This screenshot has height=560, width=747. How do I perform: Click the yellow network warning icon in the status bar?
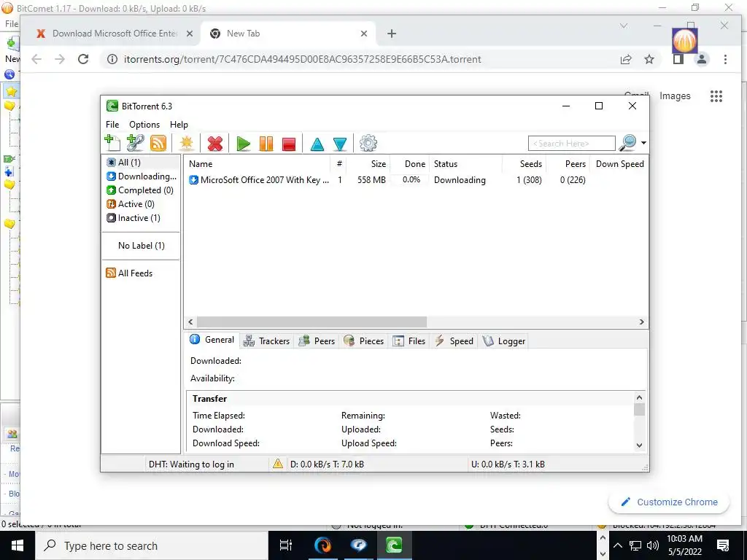point(278,463)
